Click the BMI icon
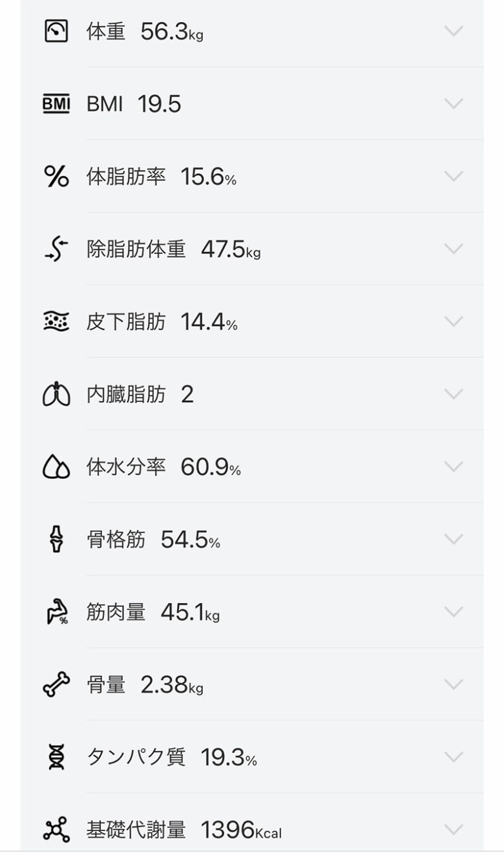The height and width of the screenshot is (855, 504). click(x=56, y=103)
